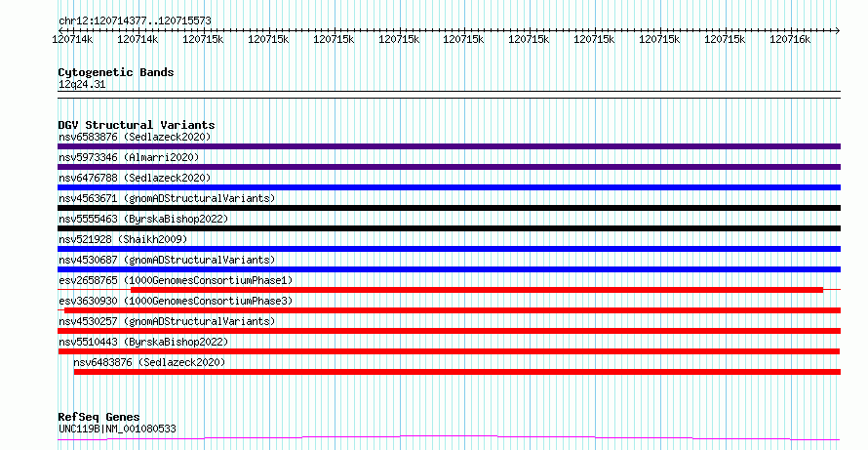Click the red bar for esv3630930

pos(453,310)
